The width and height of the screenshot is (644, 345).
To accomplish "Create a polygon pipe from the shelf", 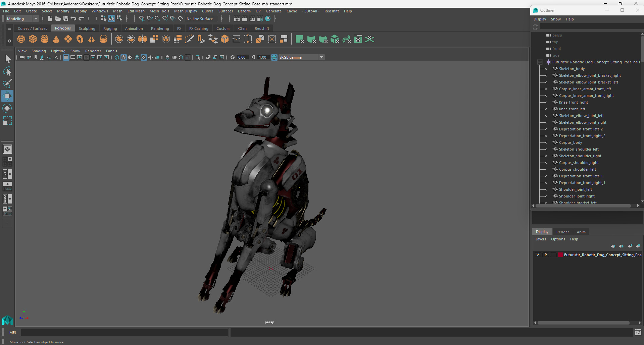I will point(103,39).
